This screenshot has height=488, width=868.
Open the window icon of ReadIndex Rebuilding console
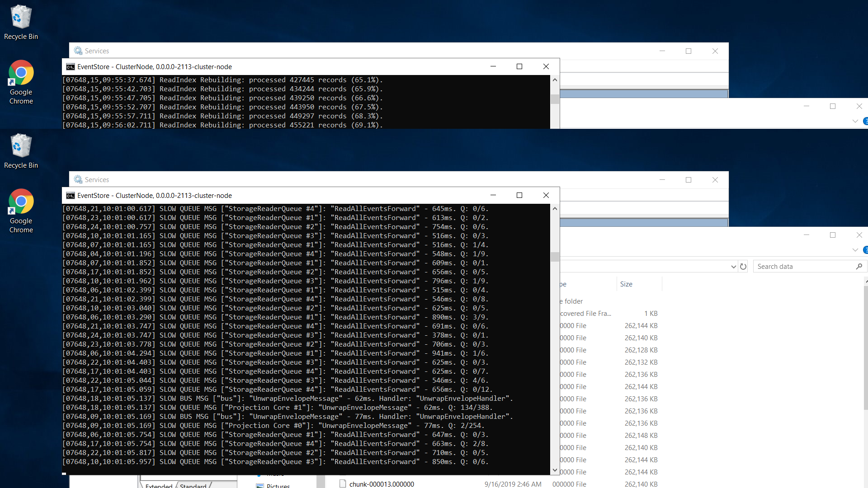pos(71,67)
